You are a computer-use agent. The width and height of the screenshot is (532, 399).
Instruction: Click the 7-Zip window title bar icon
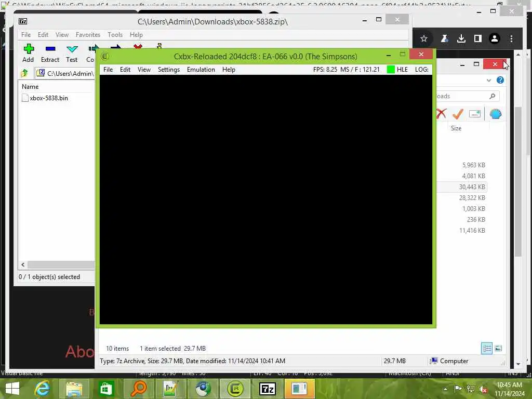point(23,21)
